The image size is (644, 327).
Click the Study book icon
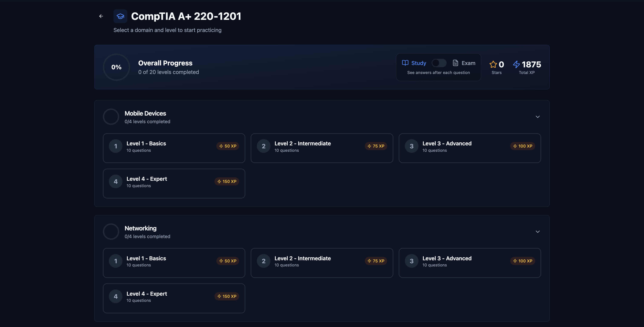tap(405, 63)
